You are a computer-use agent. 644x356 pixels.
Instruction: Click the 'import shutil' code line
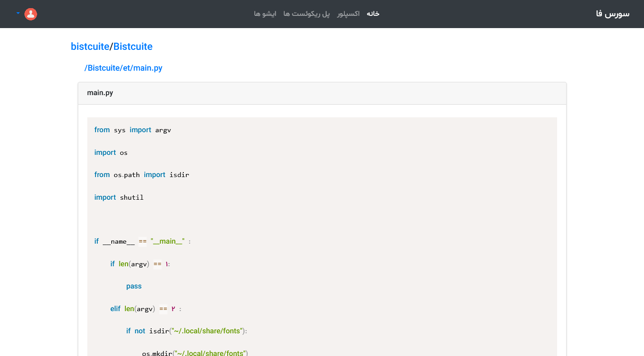(x=119, y=197)
